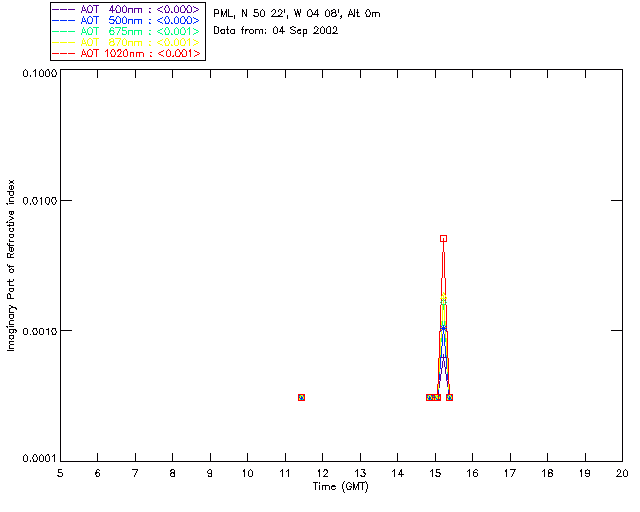This screenshot has width=640, height=512.
Task: Click the x-axis tick label 5
Action: [60, 473]
